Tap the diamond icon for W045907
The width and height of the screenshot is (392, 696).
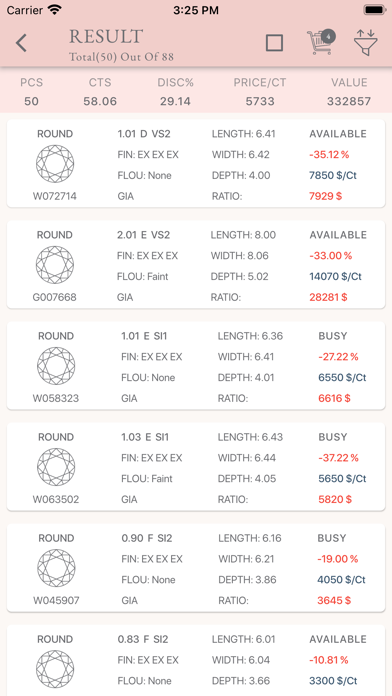pos(56,568)
